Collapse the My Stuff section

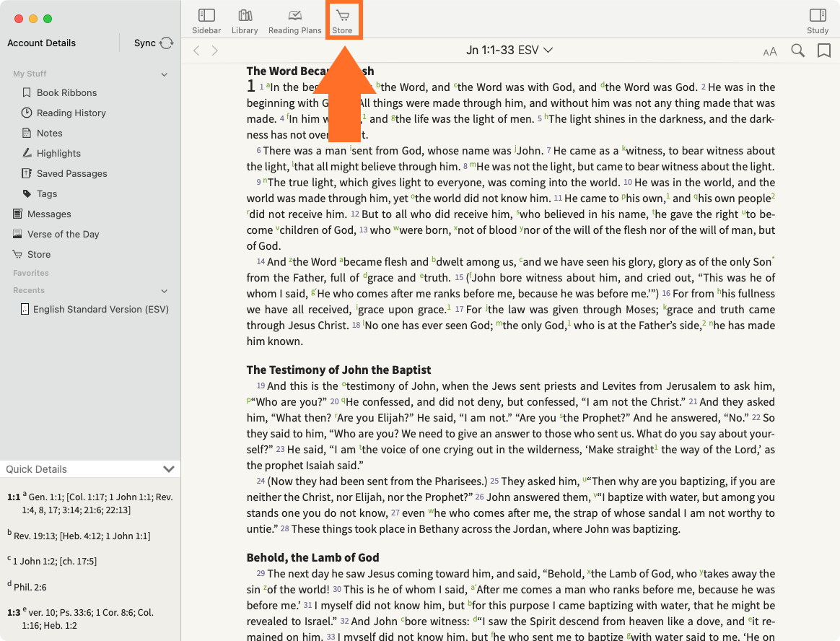pyautogui.click(x=165, y=74)
